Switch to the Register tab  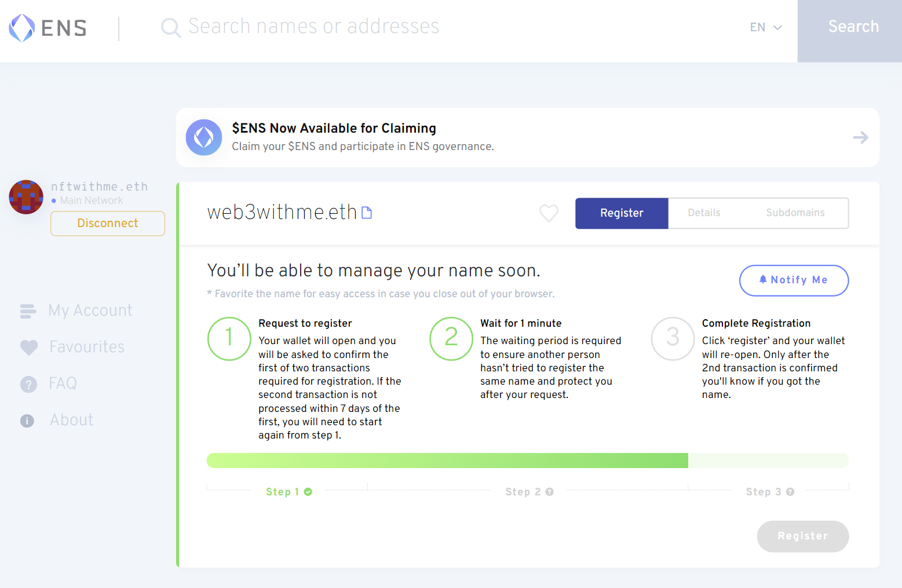[x=622, y=213]
